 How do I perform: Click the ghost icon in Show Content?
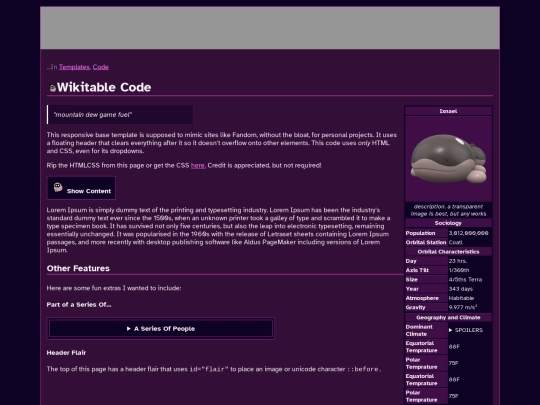click(58, 187)
